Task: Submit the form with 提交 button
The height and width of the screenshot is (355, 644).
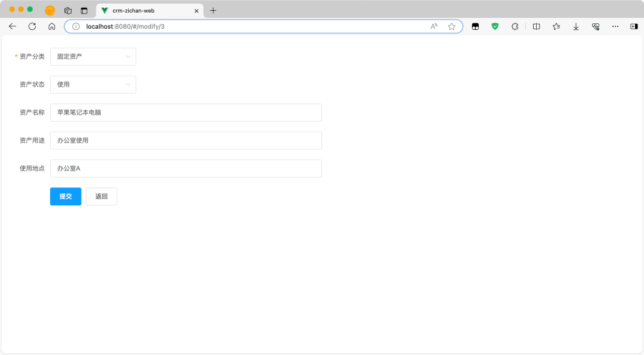Action: 66,196
